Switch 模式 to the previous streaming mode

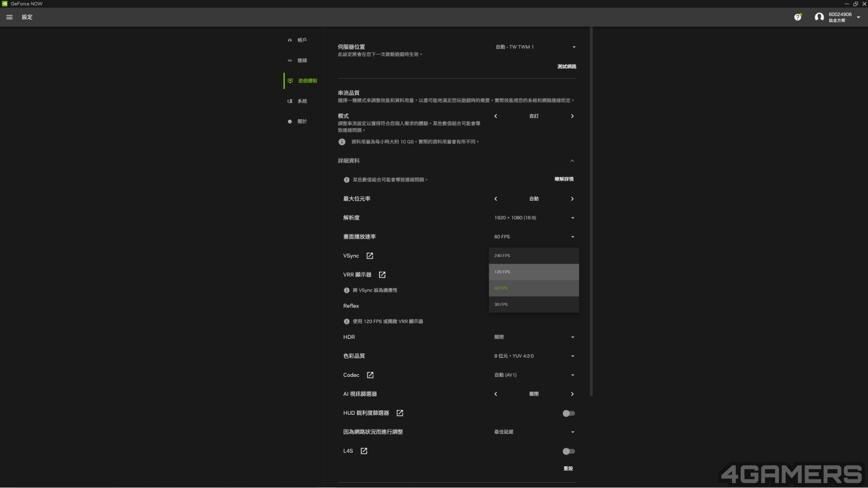coord(496,116)
